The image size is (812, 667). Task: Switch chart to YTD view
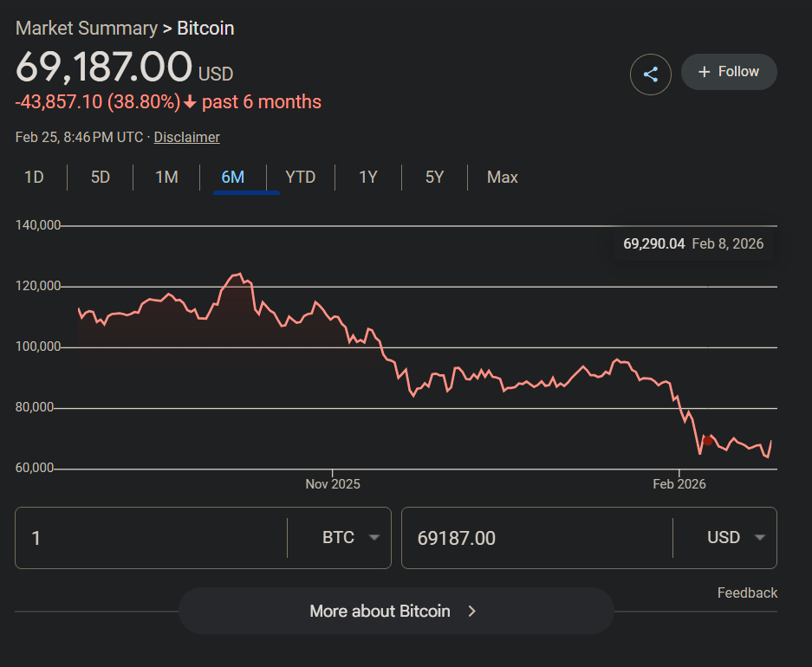pyautogui.click(x=301, y=178)
